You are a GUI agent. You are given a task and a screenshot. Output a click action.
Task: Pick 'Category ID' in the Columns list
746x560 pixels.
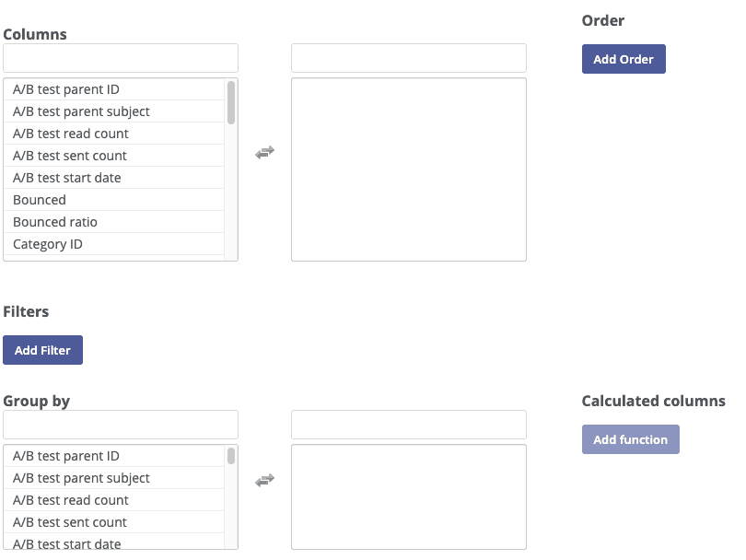pos(113,244)
